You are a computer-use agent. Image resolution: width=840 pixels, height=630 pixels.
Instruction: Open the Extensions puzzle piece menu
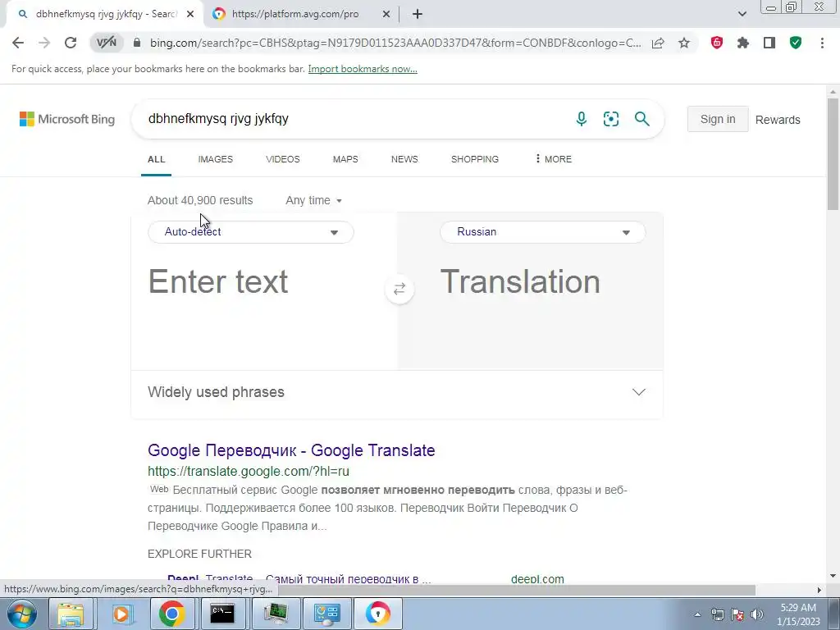click(x=743, y=43)
